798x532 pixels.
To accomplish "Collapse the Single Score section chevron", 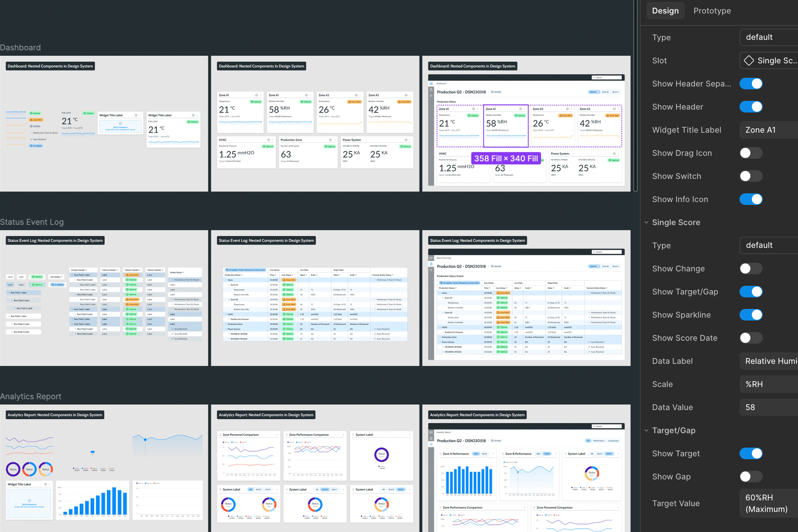I will [x=646, y=223].
